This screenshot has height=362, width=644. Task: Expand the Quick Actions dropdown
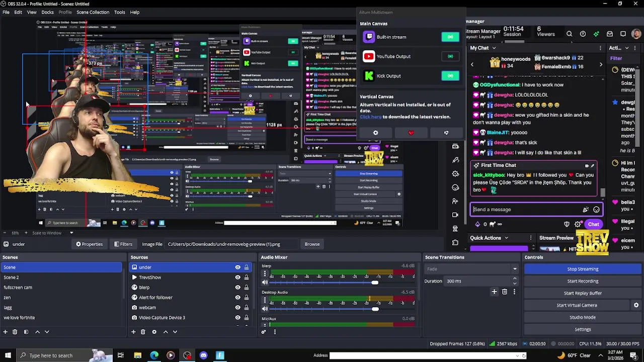click(506, 238)
